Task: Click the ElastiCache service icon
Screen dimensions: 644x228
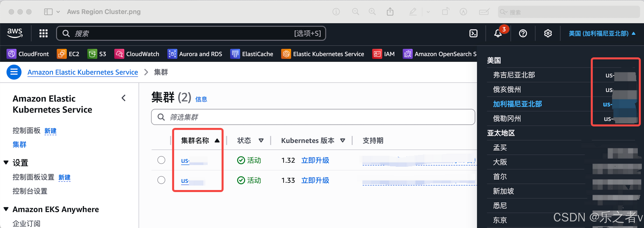Action: coord(235,54)
